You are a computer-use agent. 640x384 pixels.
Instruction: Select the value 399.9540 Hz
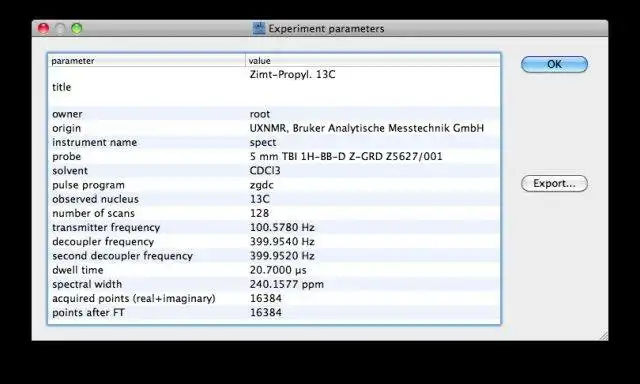click(282, 242)
